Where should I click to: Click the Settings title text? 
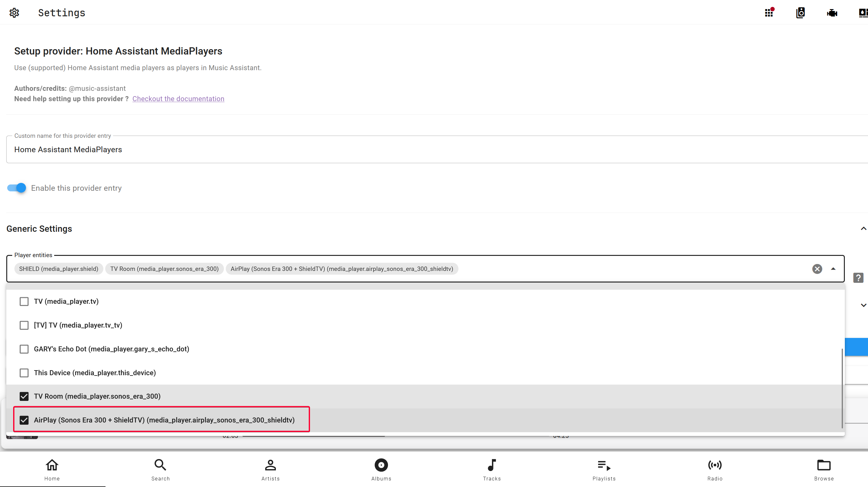point(62,13)
